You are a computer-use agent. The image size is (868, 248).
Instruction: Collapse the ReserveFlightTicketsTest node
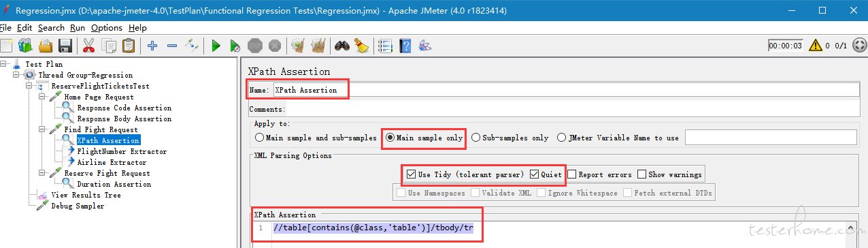29,86
